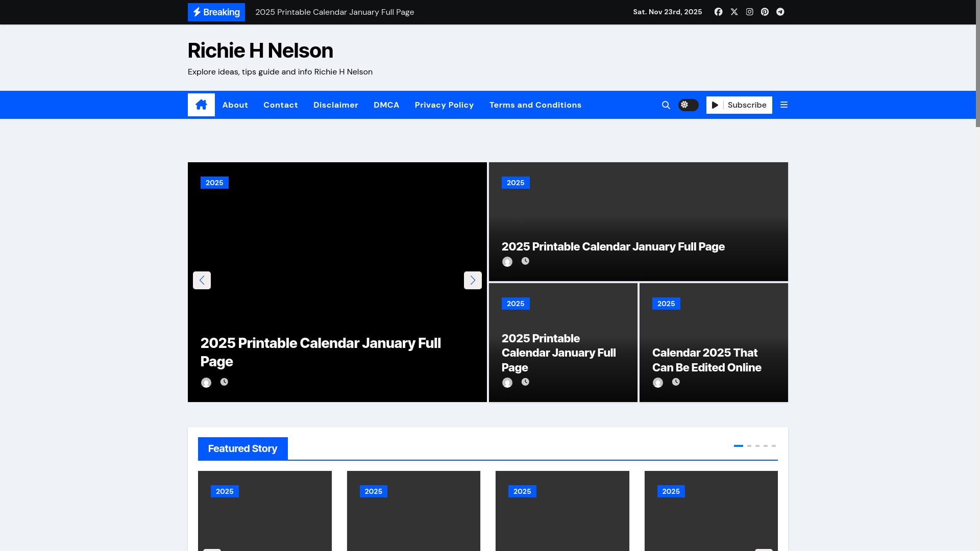Click 2025 tag on Calendar Edited Online card
The image size is (980, 551).
666,304
